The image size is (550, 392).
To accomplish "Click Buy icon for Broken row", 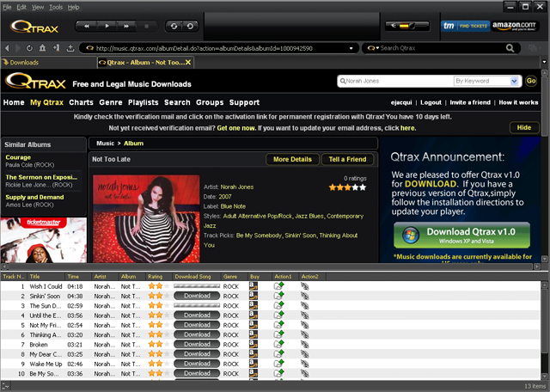I will (x=254, y=344).
